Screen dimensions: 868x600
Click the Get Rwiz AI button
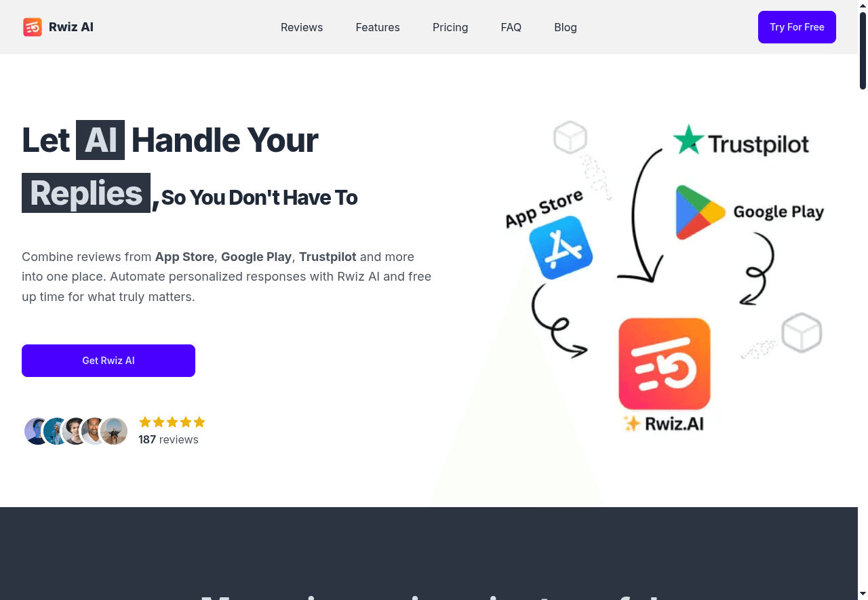pyautogui.click(x=108, y=361)
